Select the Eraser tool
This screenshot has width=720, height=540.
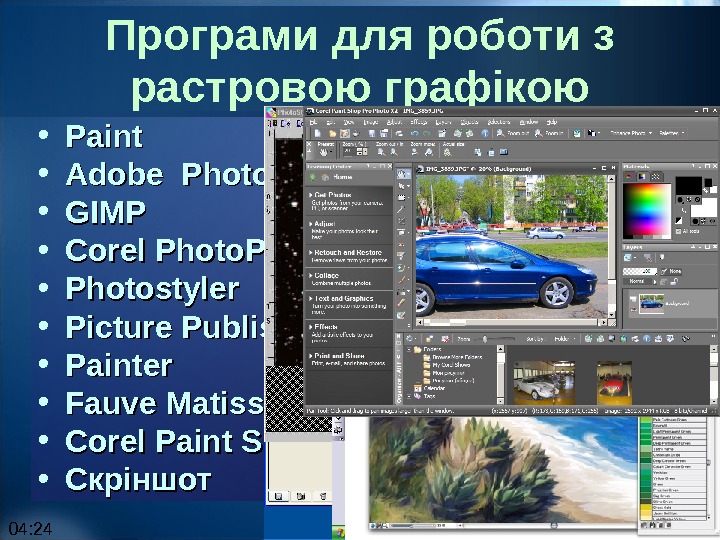click(403, 303)
